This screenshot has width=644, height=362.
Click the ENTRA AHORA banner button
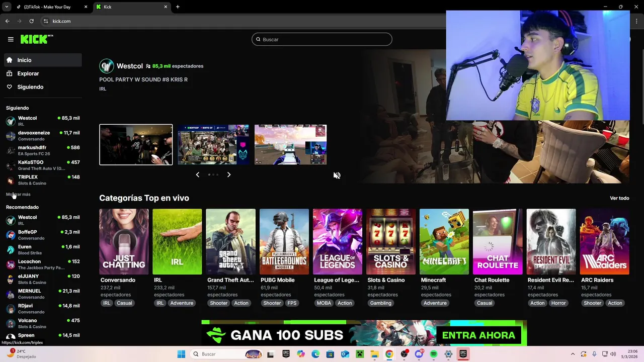click(478, 335)
